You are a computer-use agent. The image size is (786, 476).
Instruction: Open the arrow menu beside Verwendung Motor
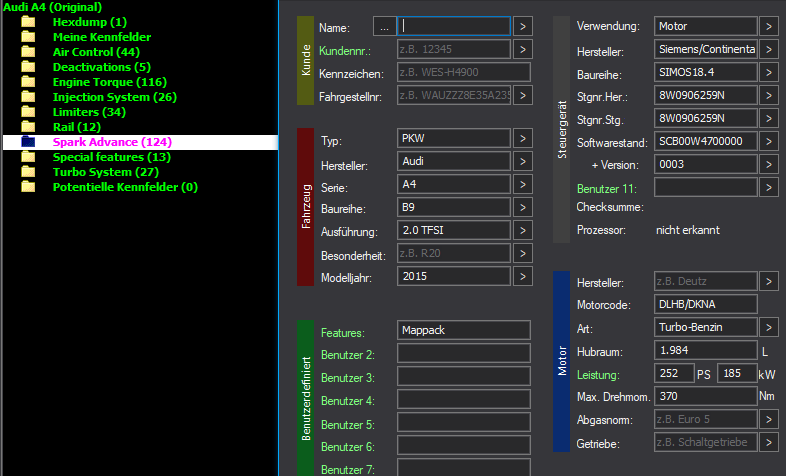(769, 27)
